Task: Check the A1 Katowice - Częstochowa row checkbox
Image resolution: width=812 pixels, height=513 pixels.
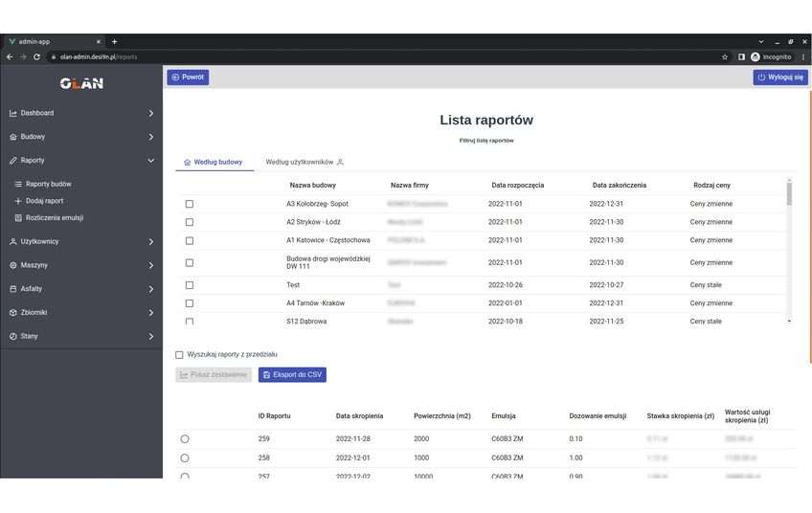Action: (x=190, y=241)
